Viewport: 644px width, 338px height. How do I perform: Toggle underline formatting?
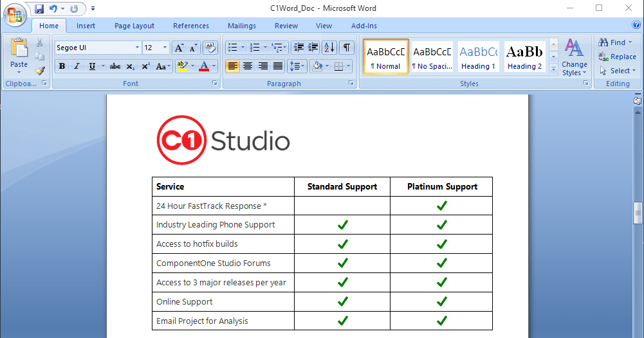click(x=92, y=66)
